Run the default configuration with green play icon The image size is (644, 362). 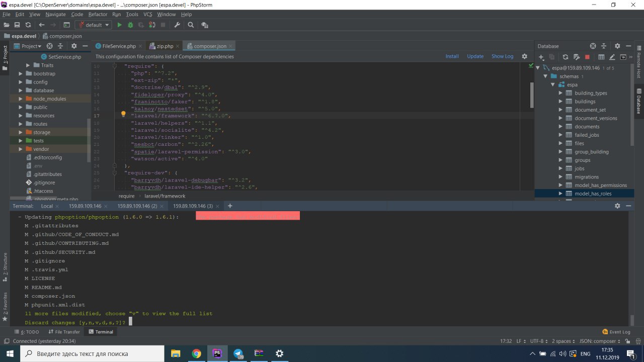coord(119,25)
